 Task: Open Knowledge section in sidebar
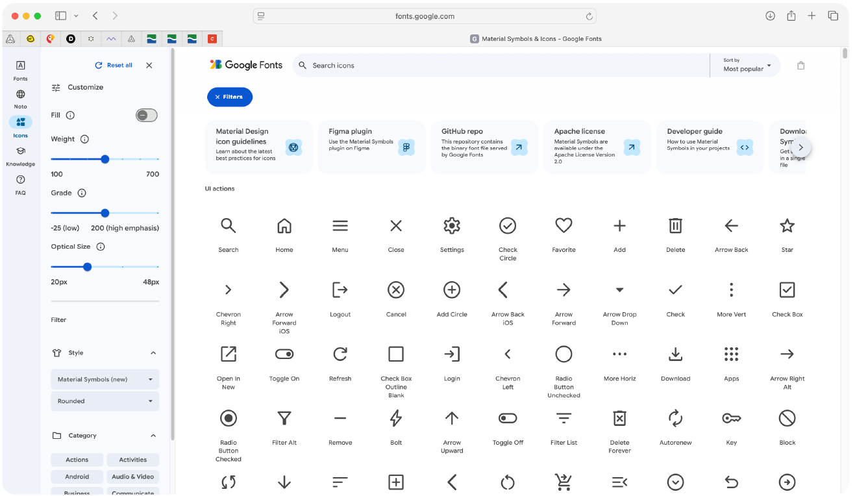pos(21,156)
